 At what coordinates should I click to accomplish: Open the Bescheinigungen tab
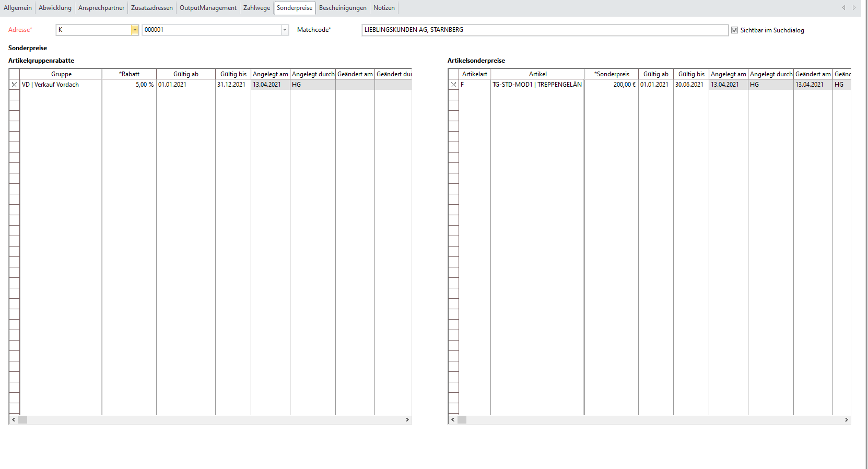pyautogui.click(x=343, y=8)
